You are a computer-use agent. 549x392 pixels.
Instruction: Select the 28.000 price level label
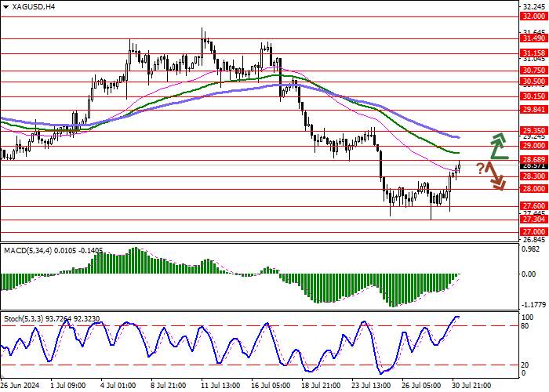point(533,189)
